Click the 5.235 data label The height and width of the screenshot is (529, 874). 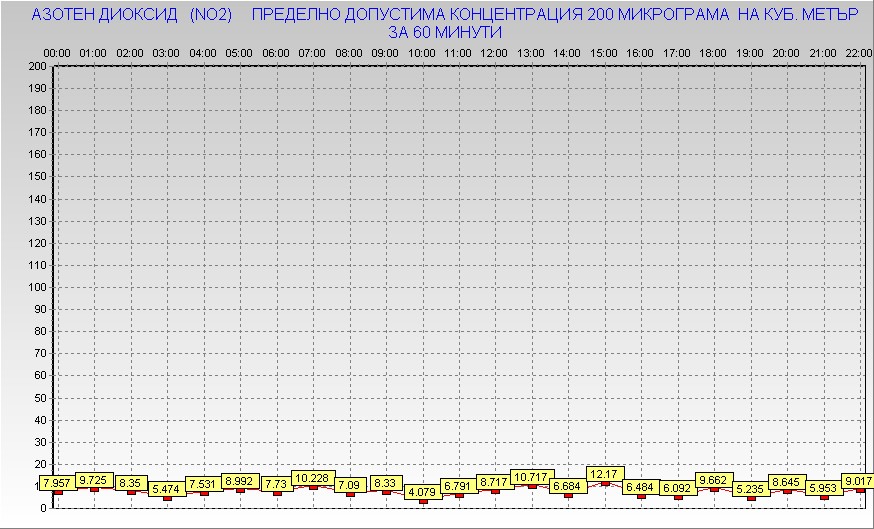pyautogui.click(x=751, y=489)
